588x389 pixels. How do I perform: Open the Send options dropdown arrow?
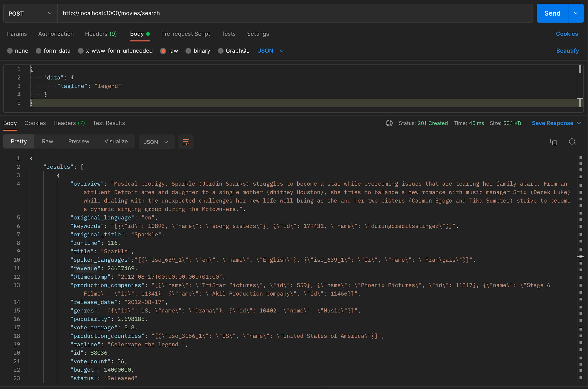(576, 13)
